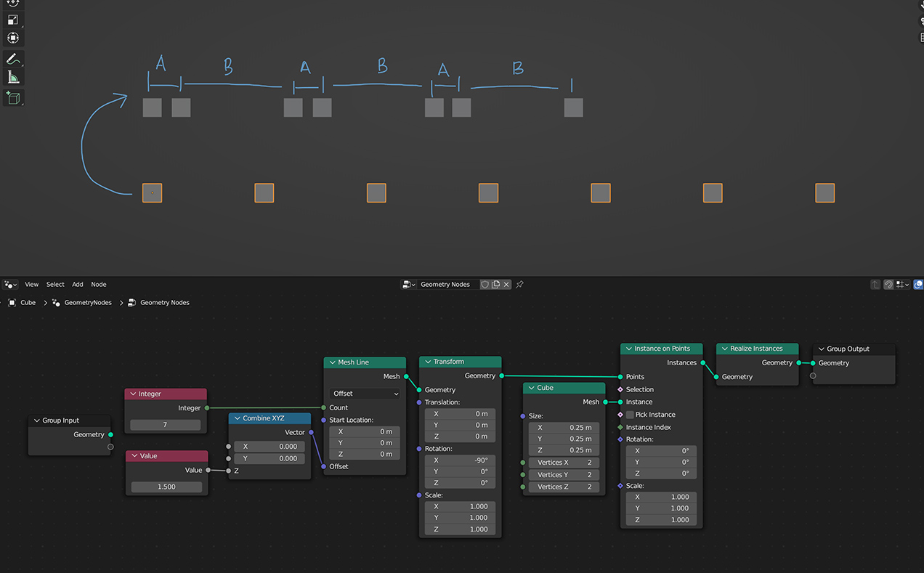Image resolution: width=924 pixels, height=573 pixels.
Task: Unlink the Geometry Nodes data-block with the X button
Action: [506, 284]
